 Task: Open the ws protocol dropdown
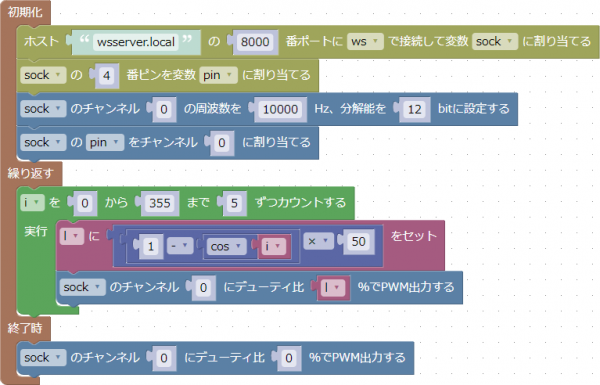tap(365, 41)
